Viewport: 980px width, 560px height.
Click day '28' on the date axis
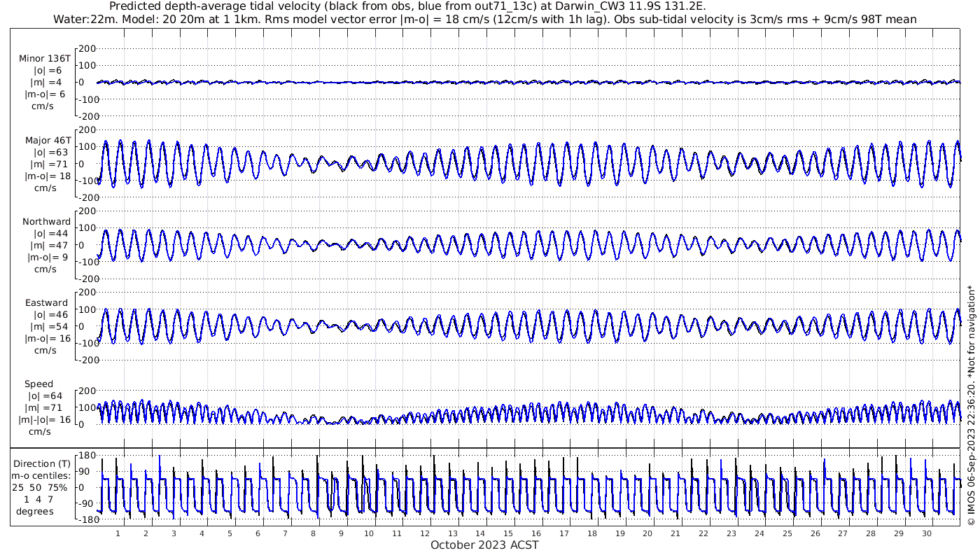[x=871, y=533]
